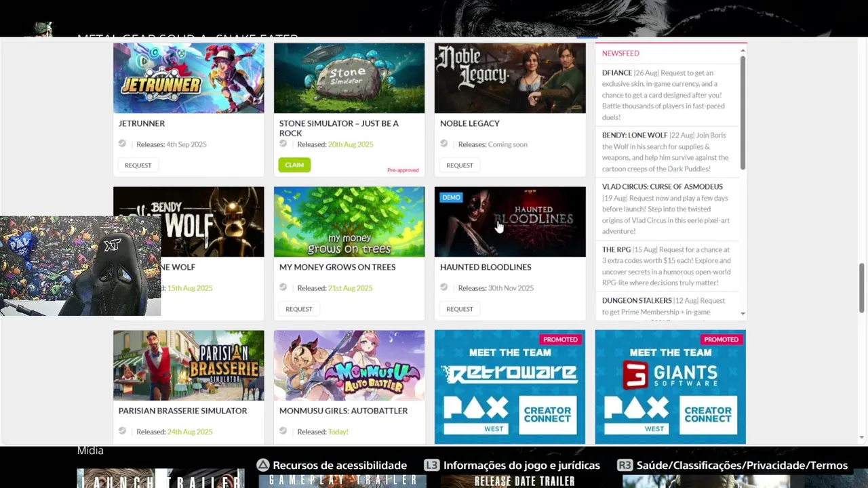Click the Today! release date for MonMusu Girls
This screenshot has width=868, height=488.
coord(338,432)
